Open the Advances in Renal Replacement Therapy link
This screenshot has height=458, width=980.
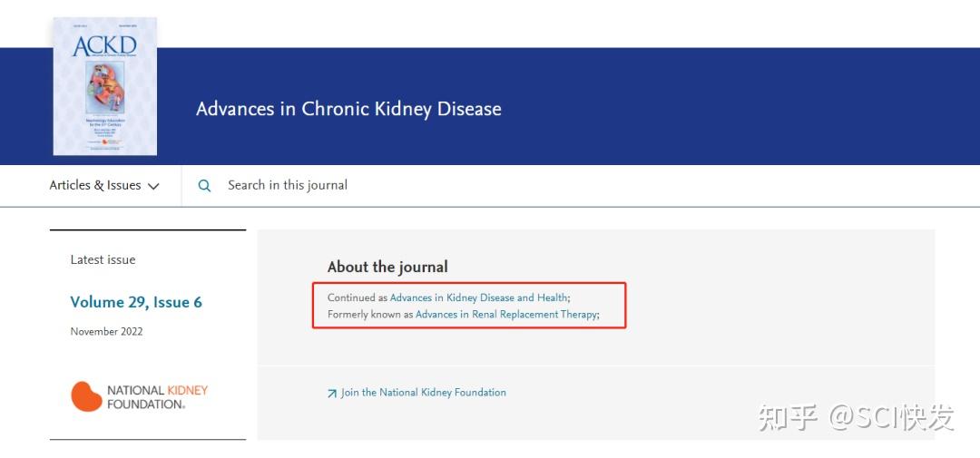coord(505,315)
